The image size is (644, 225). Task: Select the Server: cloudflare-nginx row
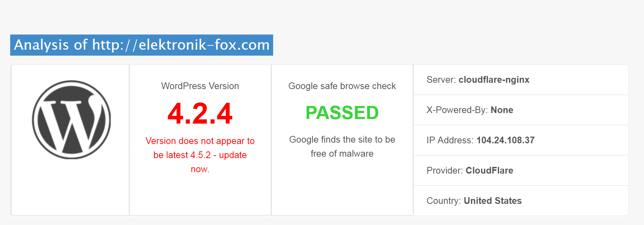point(521,80)
